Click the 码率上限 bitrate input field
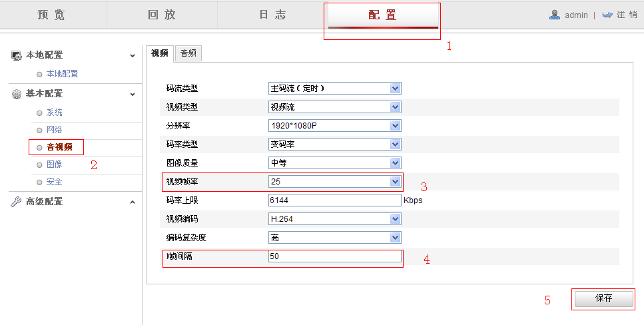This screenshot has width=644, height=325. click(334, 200)
